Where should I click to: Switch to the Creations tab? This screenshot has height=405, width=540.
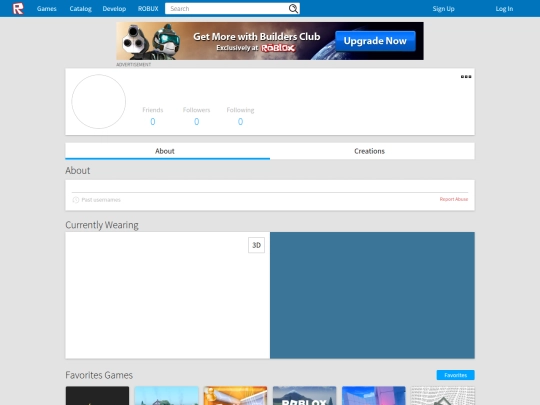pos(372,151)
